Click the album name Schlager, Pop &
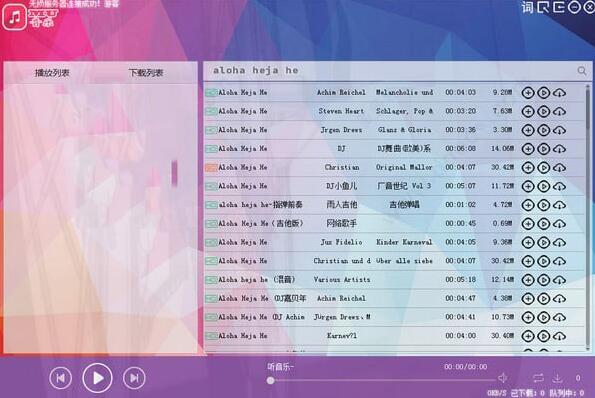The height and width of the screenshot is (398, 595). pyautogui.click(x=404, y=111)
